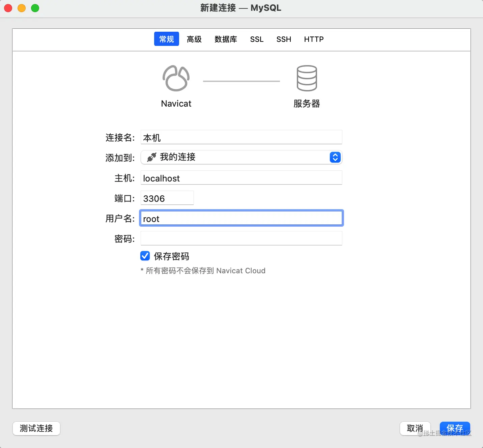
Task: Click the 保存 button
Action: [x=455, y=428]
